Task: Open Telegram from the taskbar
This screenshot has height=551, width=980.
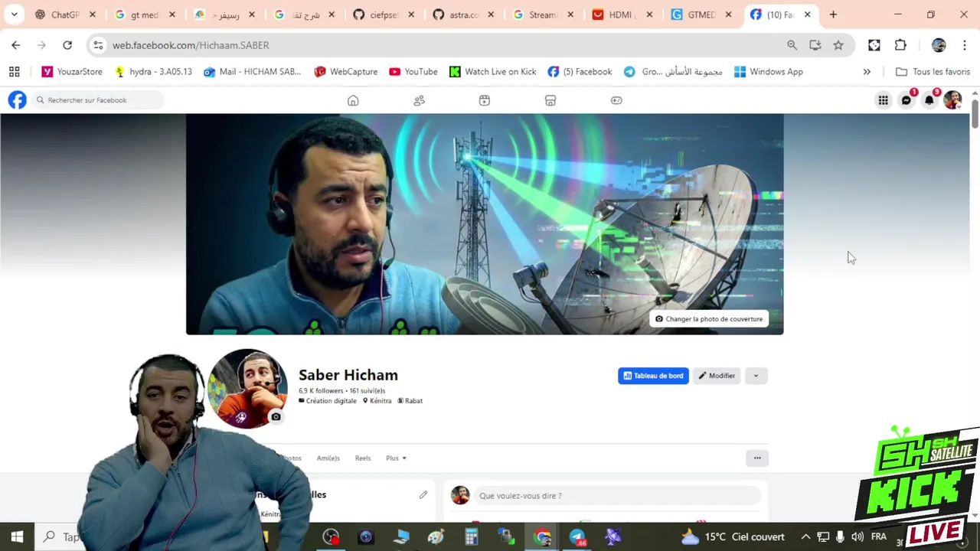Action: 577,537
